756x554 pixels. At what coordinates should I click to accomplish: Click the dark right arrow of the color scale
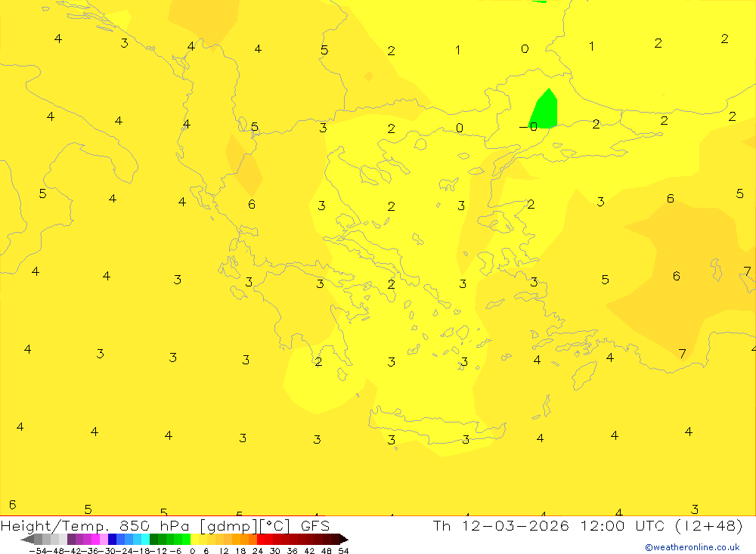[344, 540]
